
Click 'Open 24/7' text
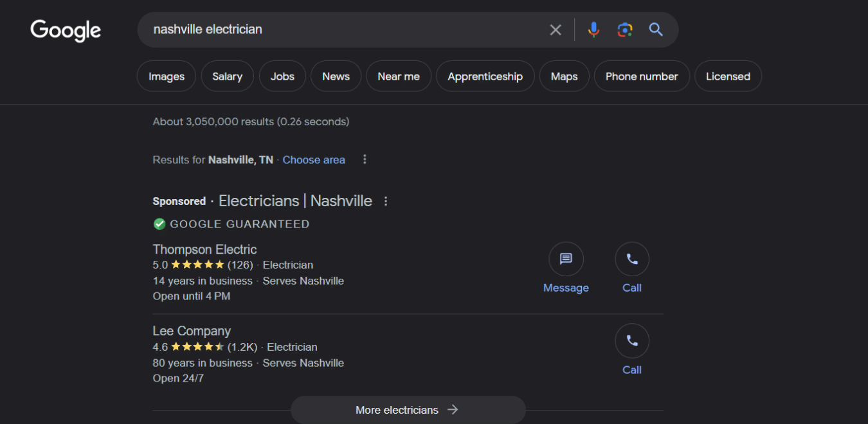pyautogui.click(x=178, y=378)
